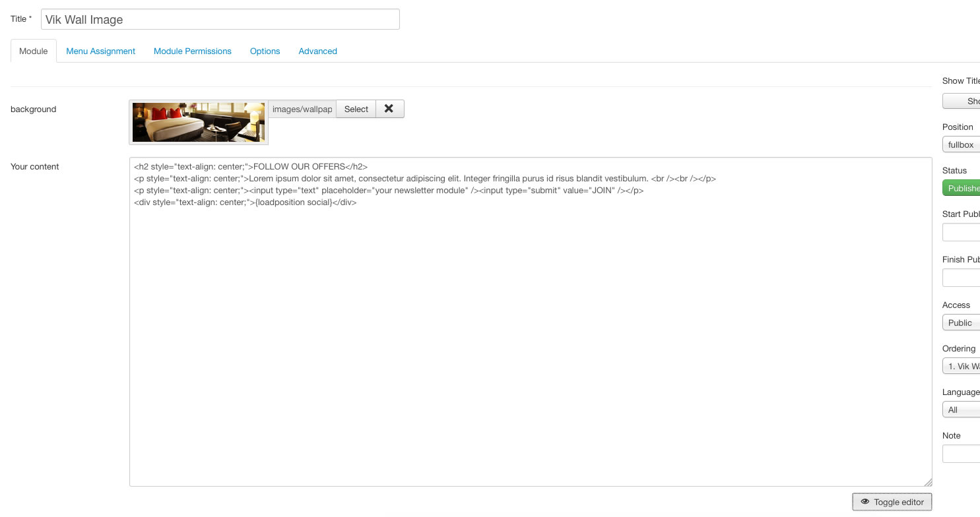Open the Ordering dropdown list
The image size is (980, 517).
pos(962,366)
